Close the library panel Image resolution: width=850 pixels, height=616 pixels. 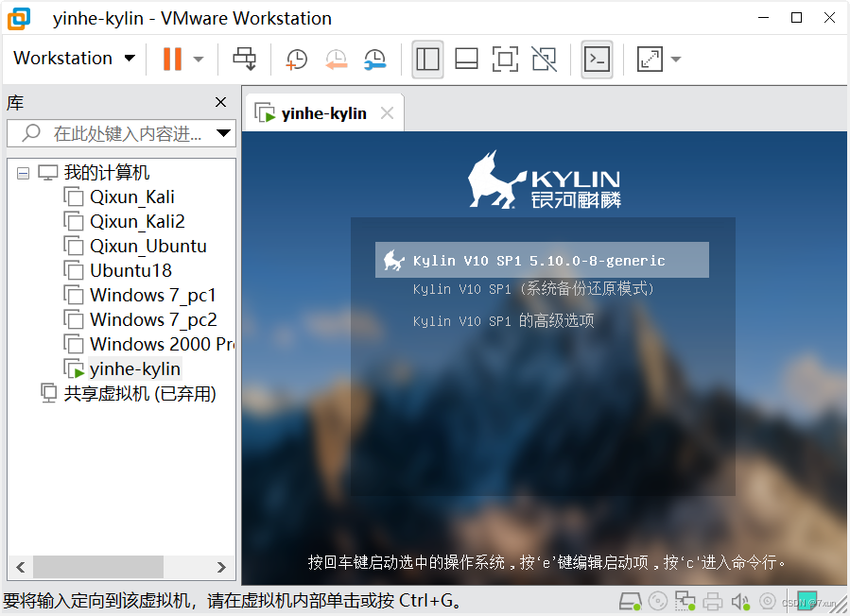click(220, 102)
